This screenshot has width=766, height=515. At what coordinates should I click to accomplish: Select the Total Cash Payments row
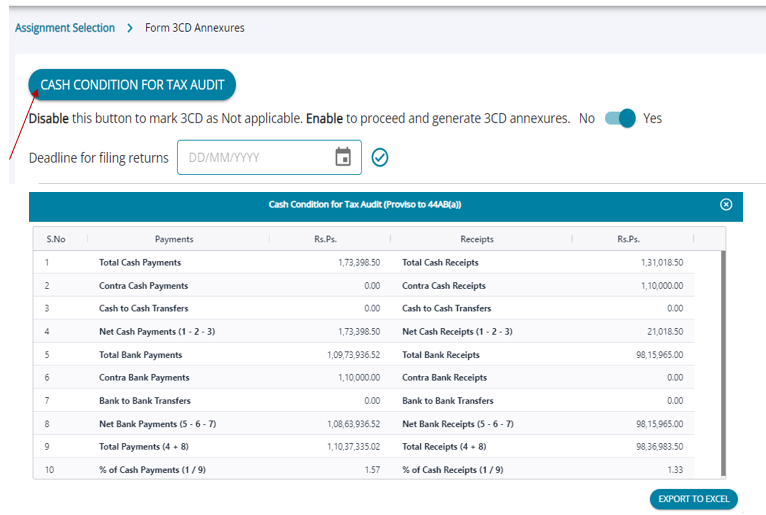pyautogui.click(x=140, y=263)
